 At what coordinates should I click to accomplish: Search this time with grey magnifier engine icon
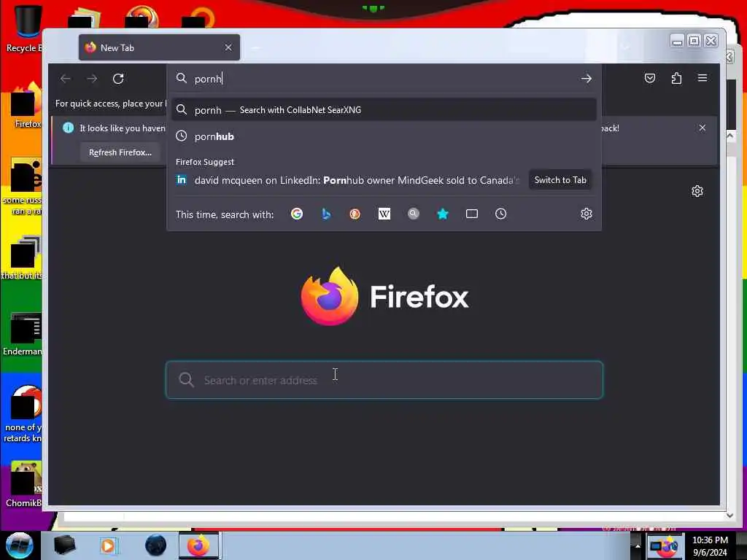pos(414,214)
